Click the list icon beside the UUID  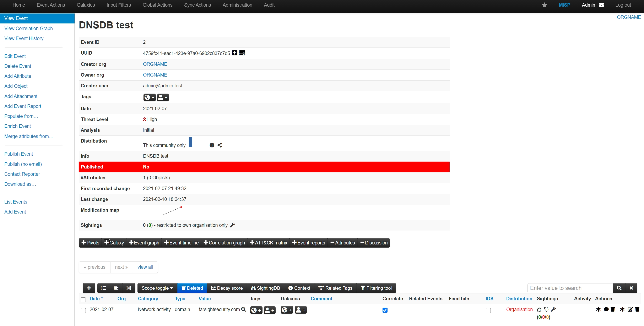pos(242,53)
